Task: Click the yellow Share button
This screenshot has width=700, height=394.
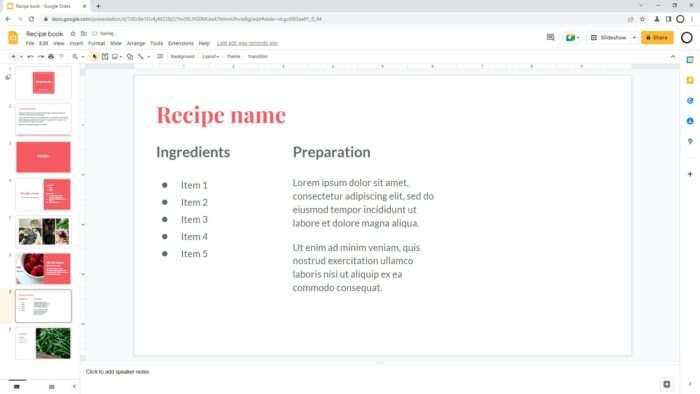Action: point(657,38)
